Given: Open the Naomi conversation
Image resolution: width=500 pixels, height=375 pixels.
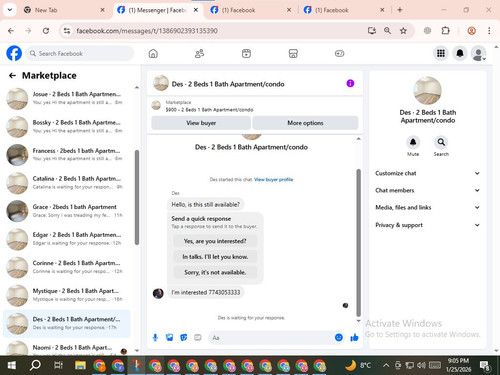Looking at the screenshot, I should click(67, 348).
